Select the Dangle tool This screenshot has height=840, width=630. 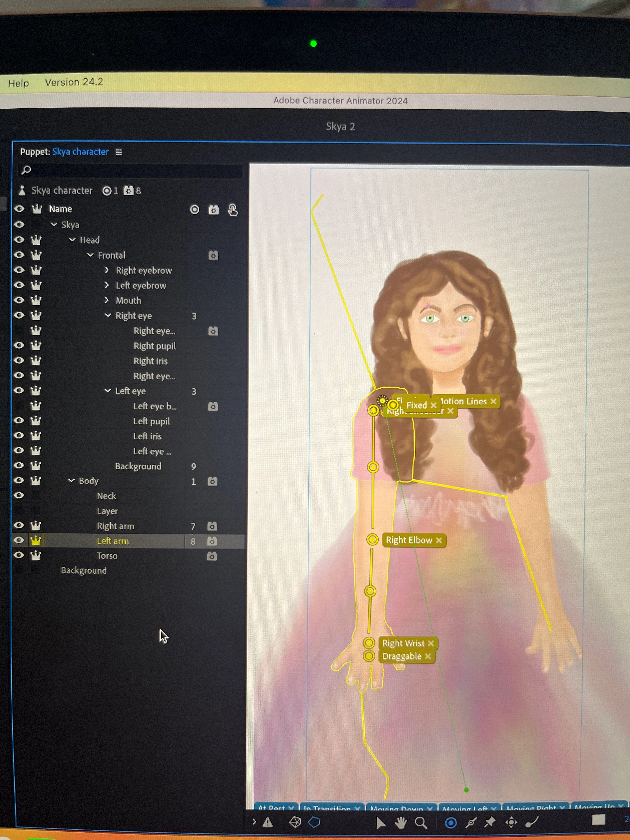pos(532,822)
